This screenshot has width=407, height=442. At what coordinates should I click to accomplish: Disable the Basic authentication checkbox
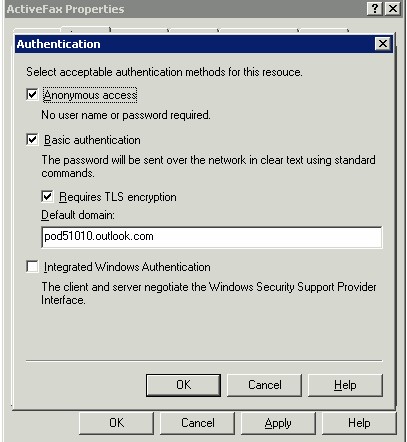coord(32,139)
